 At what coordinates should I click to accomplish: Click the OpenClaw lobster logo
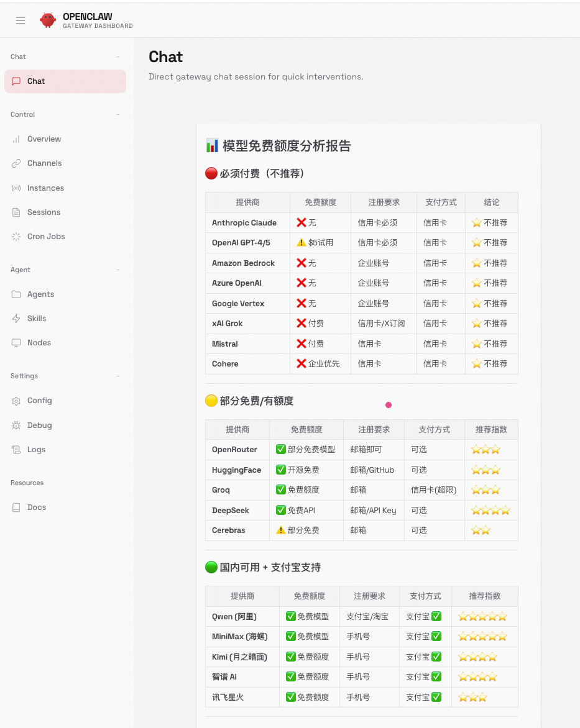click(48, 20)
